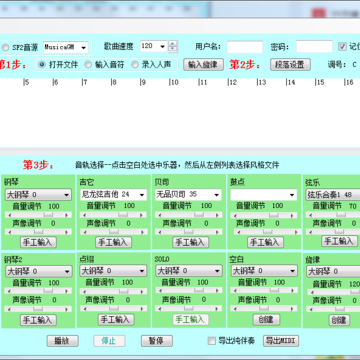Click the 钢琴 track volume slider
Image resolution: width=360 pixels, height=360 pixels.
(x=38, y=215)
